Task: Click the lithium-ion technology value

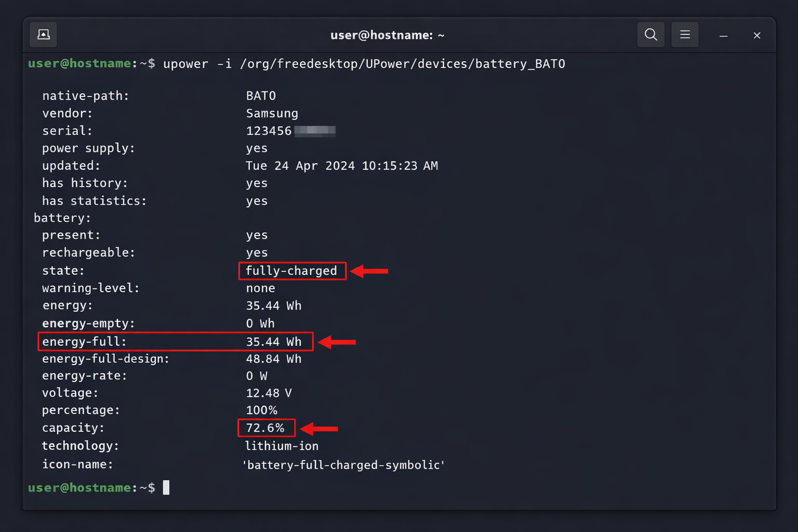Action: [282, 445]
